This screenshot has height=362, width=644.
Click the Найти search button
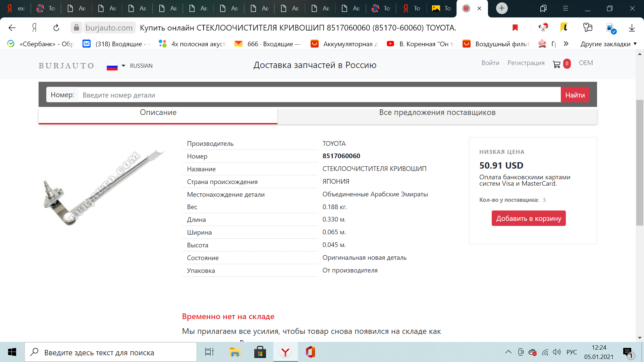tap(575, 95)
